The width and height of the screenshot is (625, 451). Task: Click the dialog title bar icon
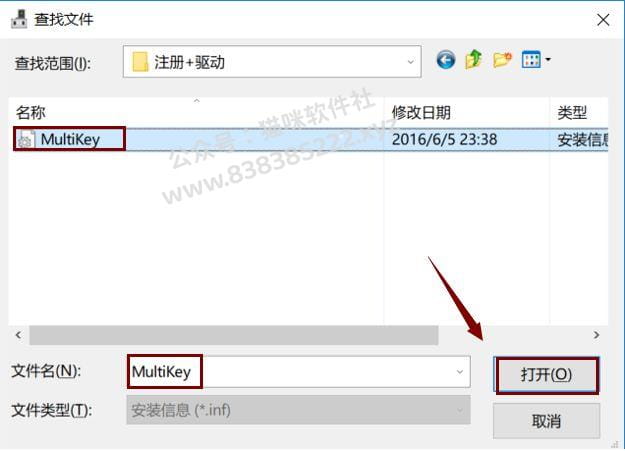coord(19,19)
